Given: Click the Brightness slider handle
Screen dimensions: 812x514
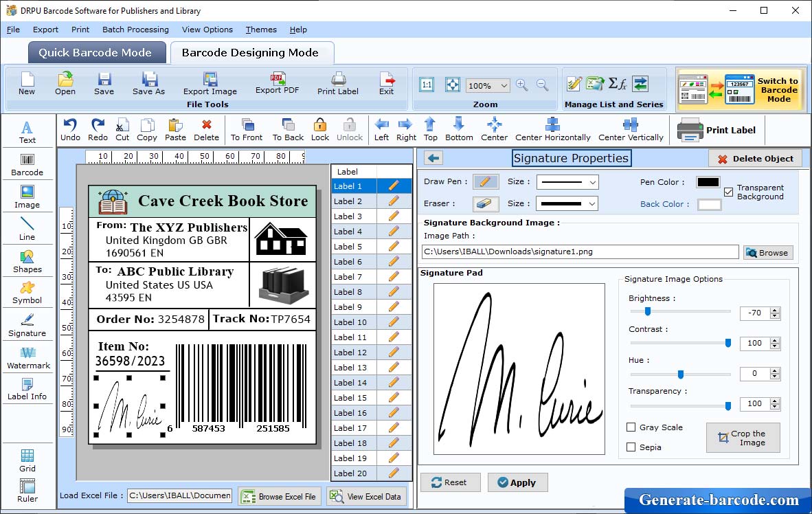Looking at the screenshot, I should 647,311.
